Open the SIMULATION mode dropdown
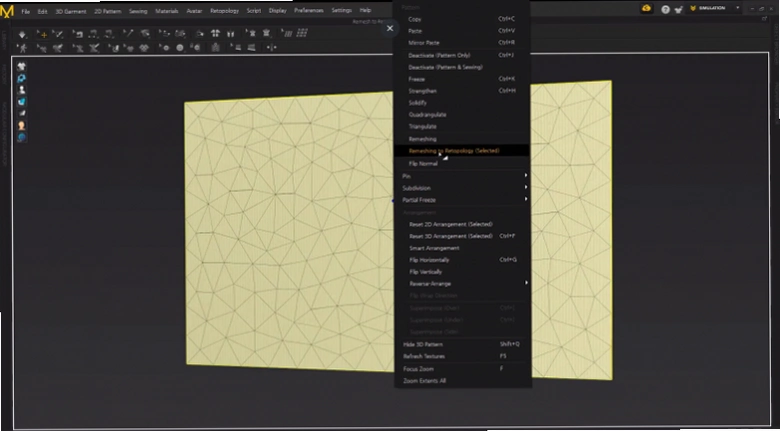 click(715, 8)
